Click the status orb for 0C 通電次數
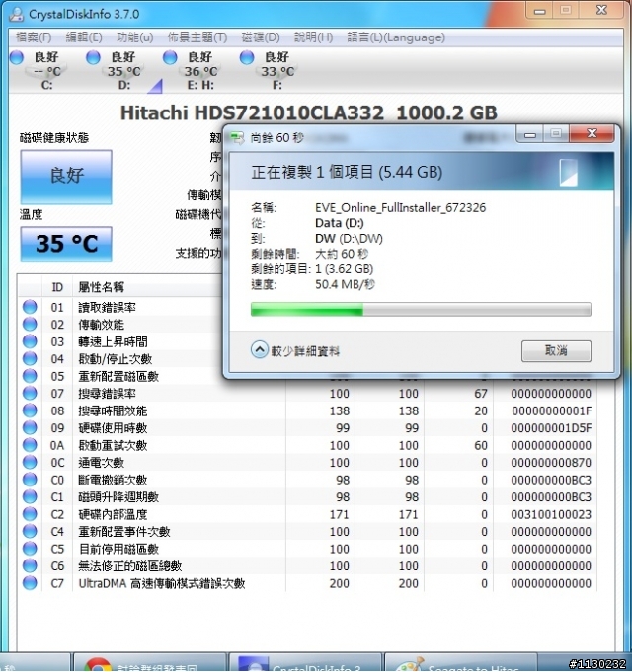 tap(30, 463)
